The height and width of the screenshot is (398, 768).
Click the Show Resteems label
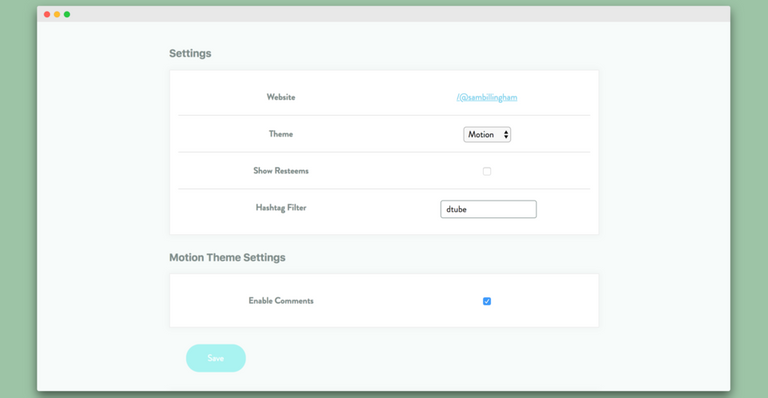(281, 171)
